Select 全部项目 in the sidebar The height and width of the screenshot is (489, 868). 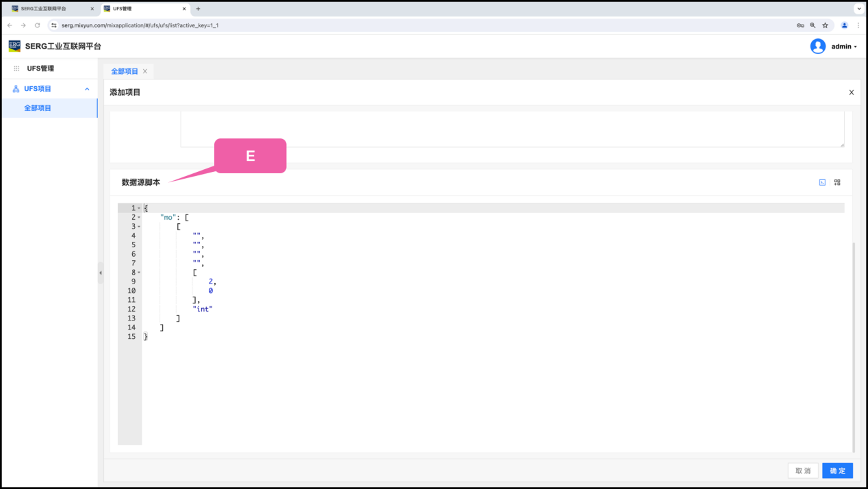click(x=38, y=108)
